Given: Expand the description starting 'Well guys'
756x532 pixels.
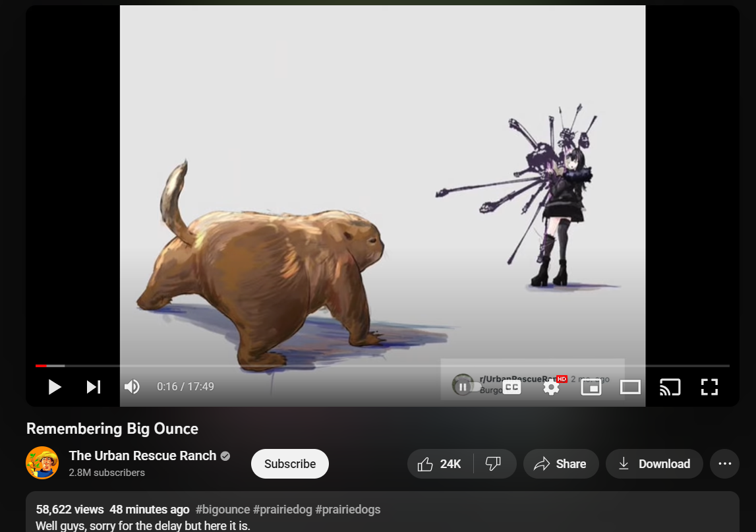Looking at the screenshot, I should (x=143, y=525).
